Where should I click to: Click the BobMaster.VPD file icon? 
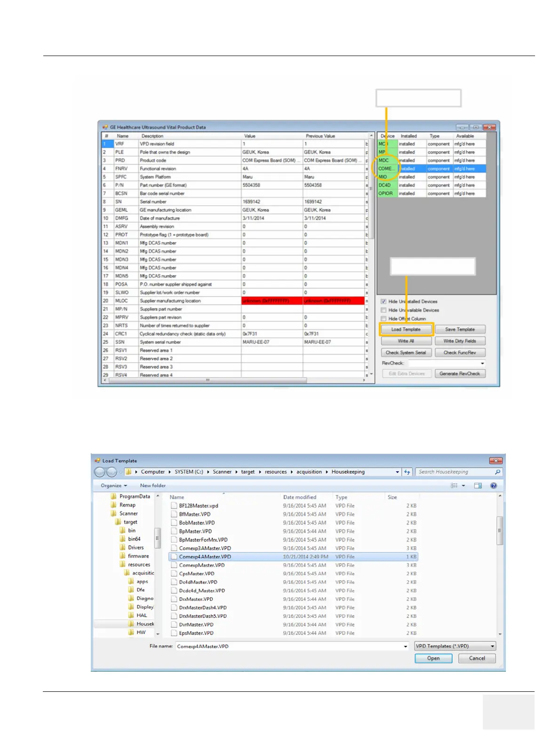[174, 523]
